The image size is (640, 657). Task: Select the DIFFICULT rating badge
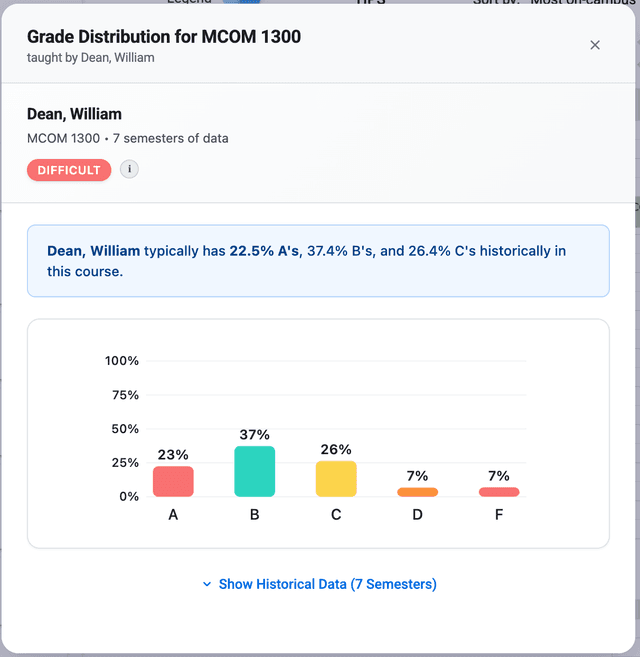69,170
